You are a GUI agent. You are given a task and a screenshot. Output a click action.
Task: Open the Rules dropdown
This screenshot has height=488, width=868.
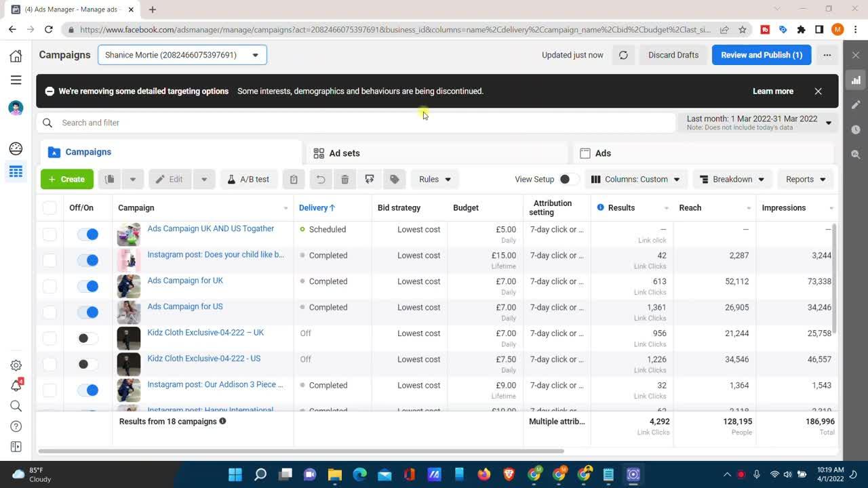[435, 179]
